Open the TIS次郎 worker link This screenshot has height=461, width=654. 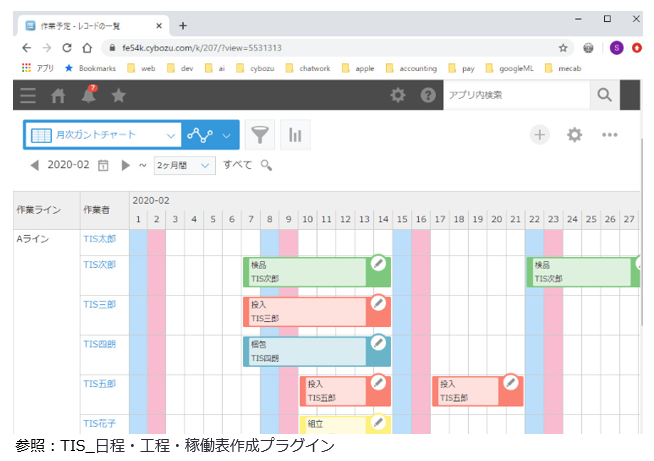coord(100,265)
